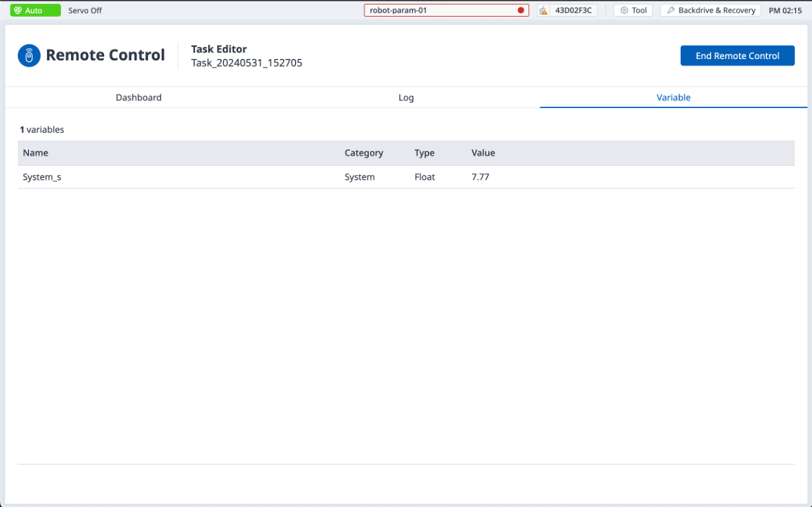Switch to the Log tab
The image size is (812, 507).
(406, 98)
